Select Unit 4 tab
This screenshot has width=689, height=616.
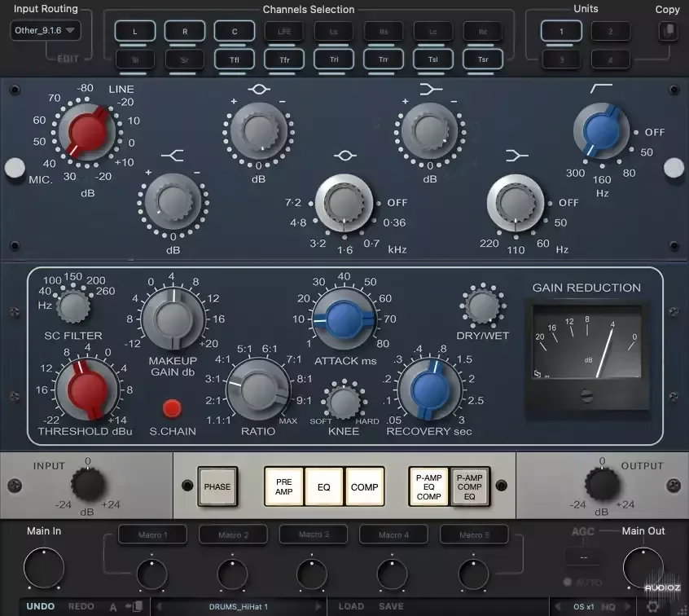coord(610,59)
